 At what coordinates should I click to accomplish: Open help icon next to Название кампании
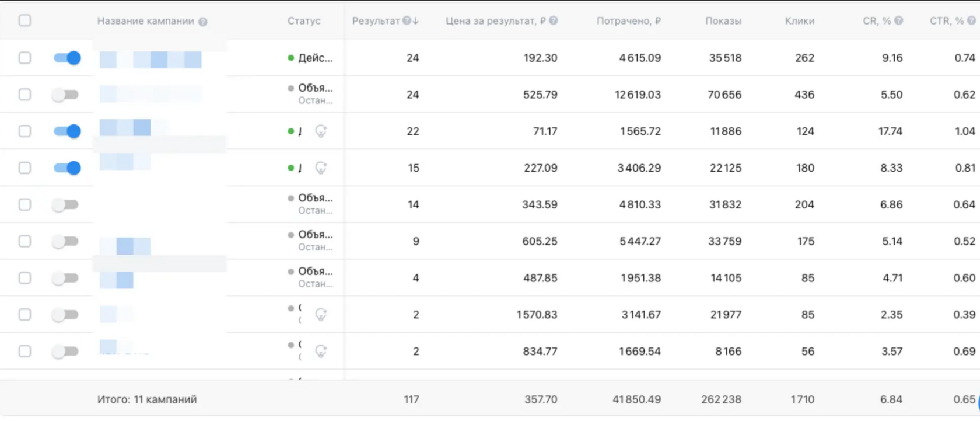pyautogui.click(x=202, y=22)
